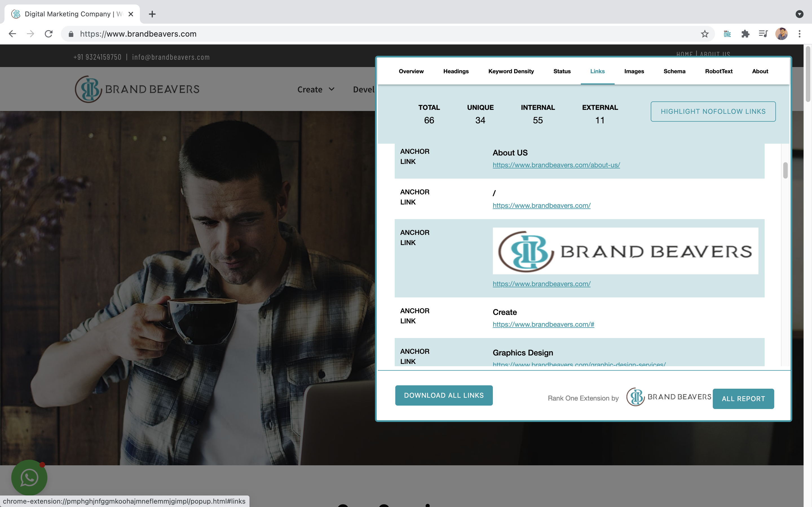Open the Rank One extension from toolbar
The image size is (812, 507).
tap(727, 34)
